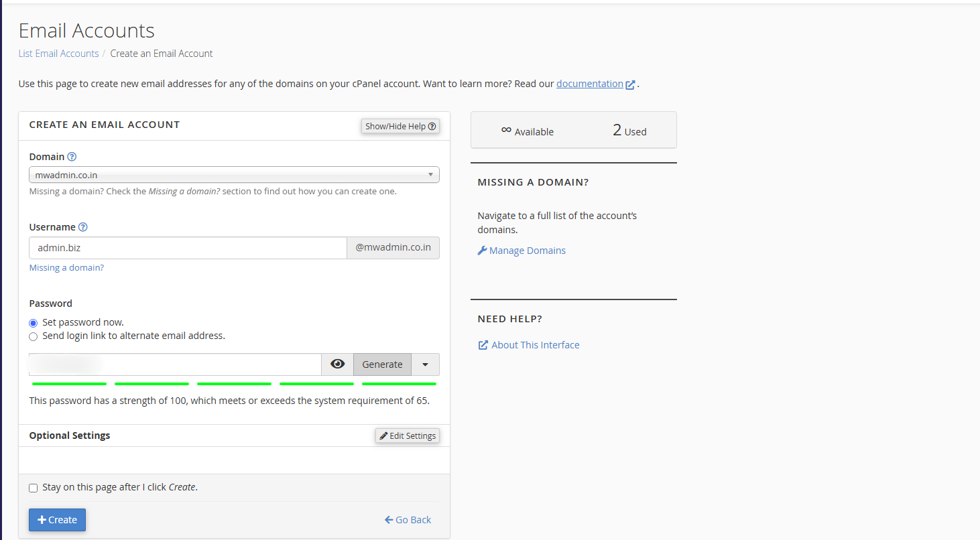Viewport: 980px width, 540px height.
Task: Open the Manage Domains link
Action: [x=528, y=251]
